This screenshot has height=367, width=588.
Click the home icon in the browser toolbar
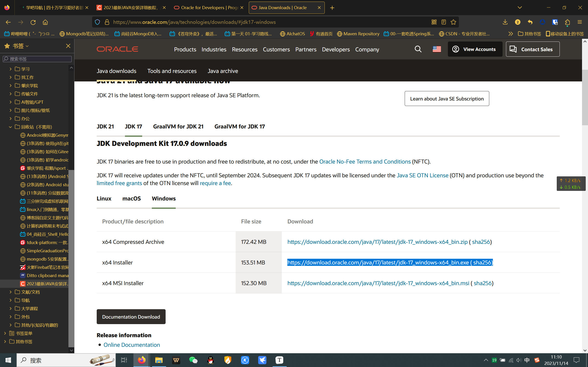(45, 22)
